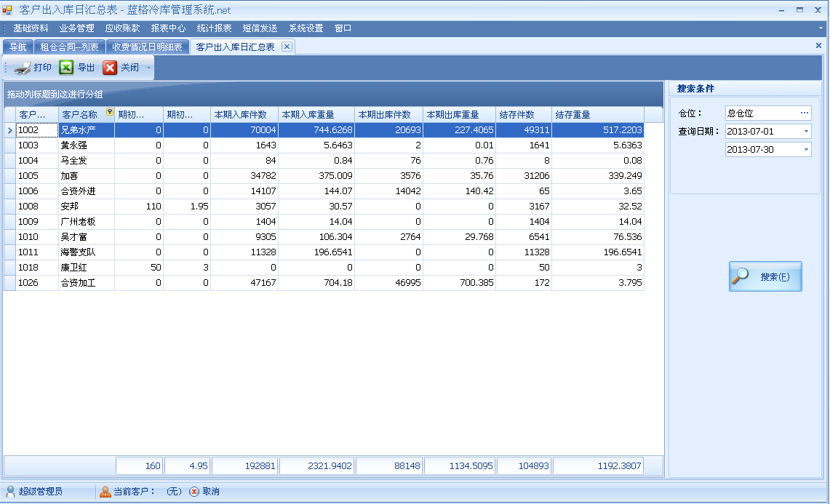This screenshot has width=830, height=504.
Task: Click the 超级管理员 user icon
Action: 10,492
